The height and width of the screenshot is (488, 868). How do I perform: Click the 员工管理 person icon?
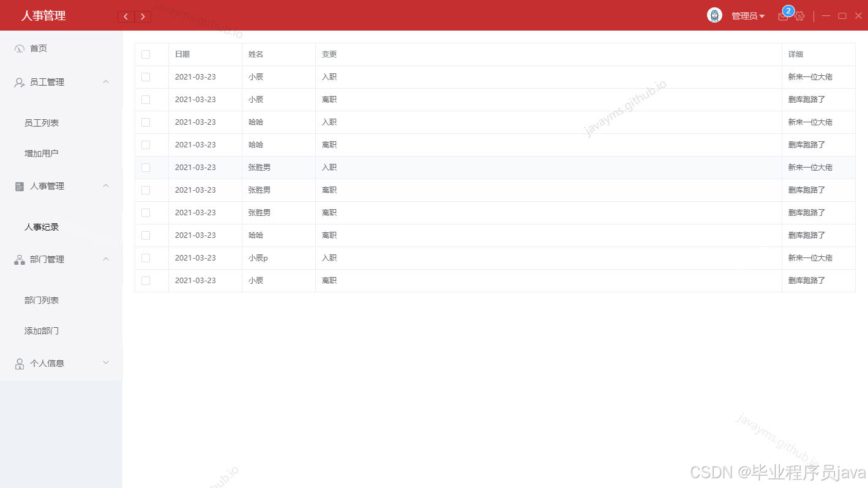pyautogui.click(x=20, y=82)
